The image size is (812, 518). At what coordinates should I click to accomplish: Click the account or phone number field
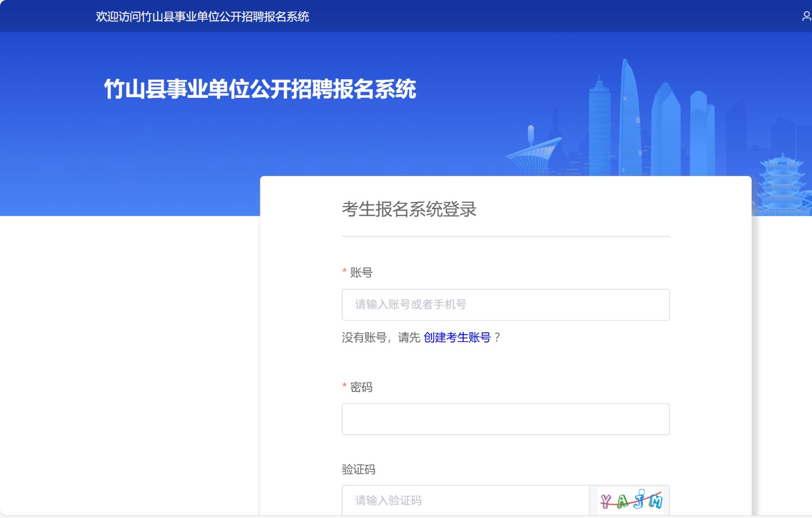coord(505,304)
